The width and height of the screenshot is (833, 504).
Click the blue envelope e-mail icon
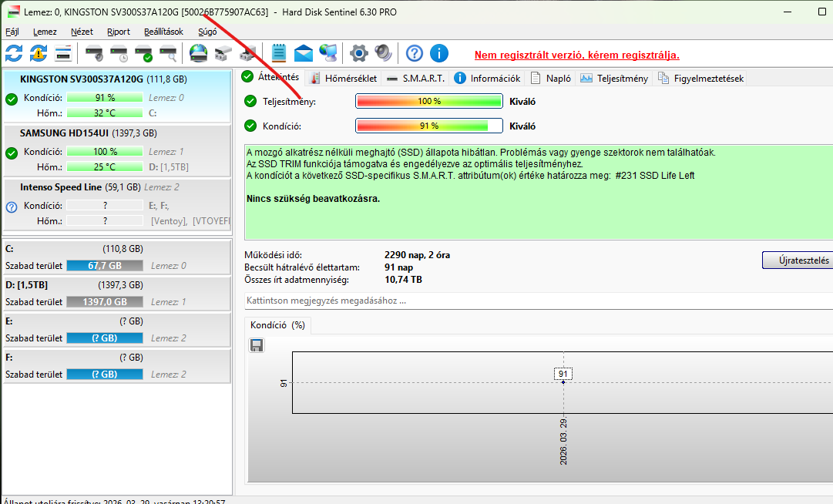[x=304, y=53]
